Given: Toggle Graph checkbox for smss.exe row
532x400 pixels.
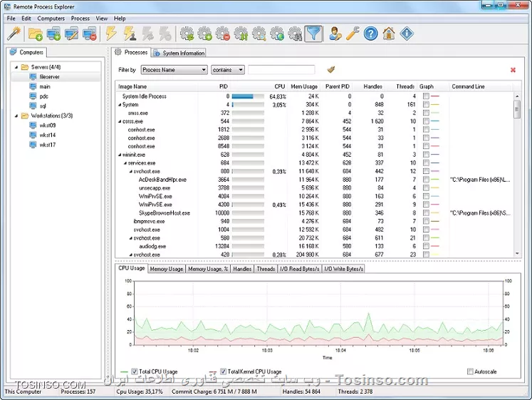Looking at the screenshot, I should coord(426,113).
